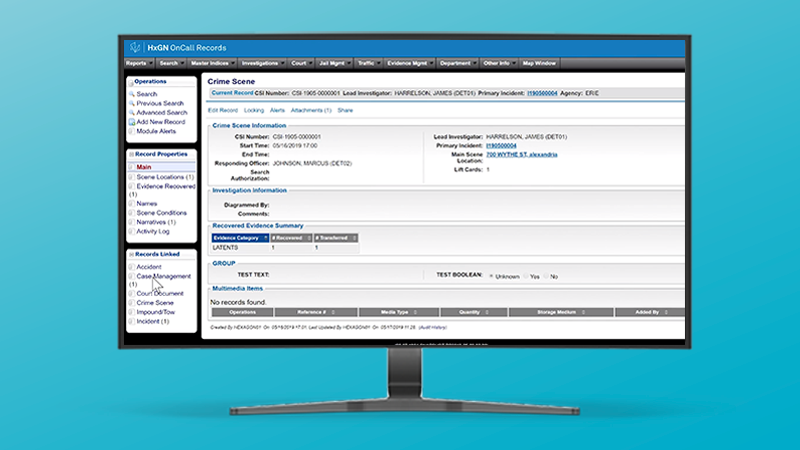
Task: Open the Jail Mgmt dropdown menu
Action: click(x=334, y=63)
